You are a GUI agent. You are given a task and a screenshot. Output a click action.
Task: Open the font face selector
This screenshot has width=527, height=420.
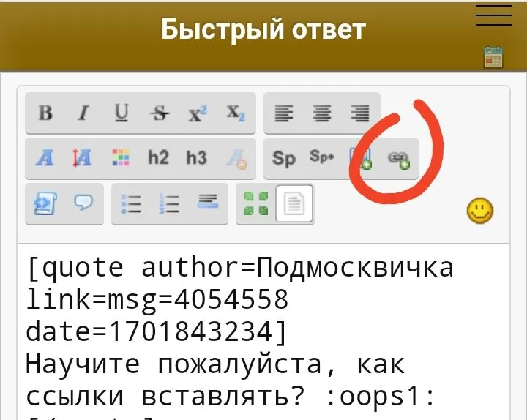[45, 157]
